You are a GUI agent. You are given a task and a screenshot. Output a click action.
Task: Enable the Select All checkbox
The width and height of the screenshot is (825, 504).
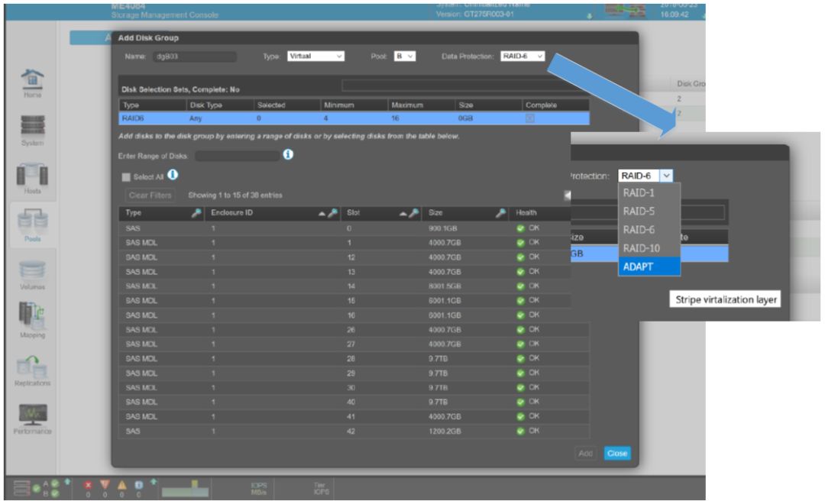(x=127, y=177)
